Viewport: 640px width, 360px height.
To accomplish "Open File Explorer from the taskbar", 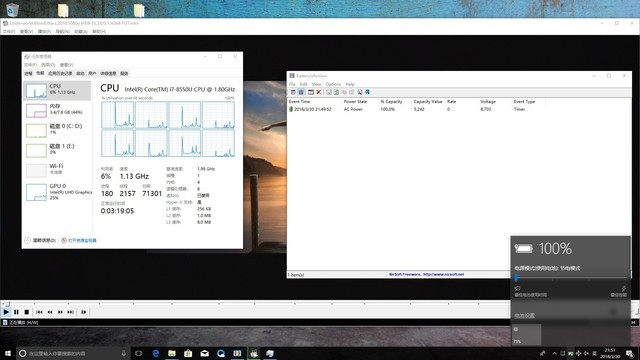I will [172, 353].
